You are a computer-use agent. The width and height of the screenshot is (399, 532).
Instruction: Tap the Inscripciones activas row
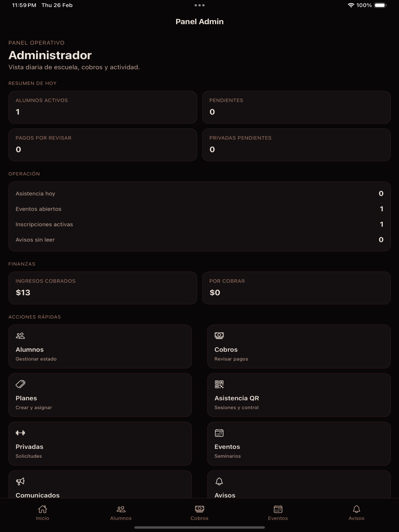[x=199, y=224]
